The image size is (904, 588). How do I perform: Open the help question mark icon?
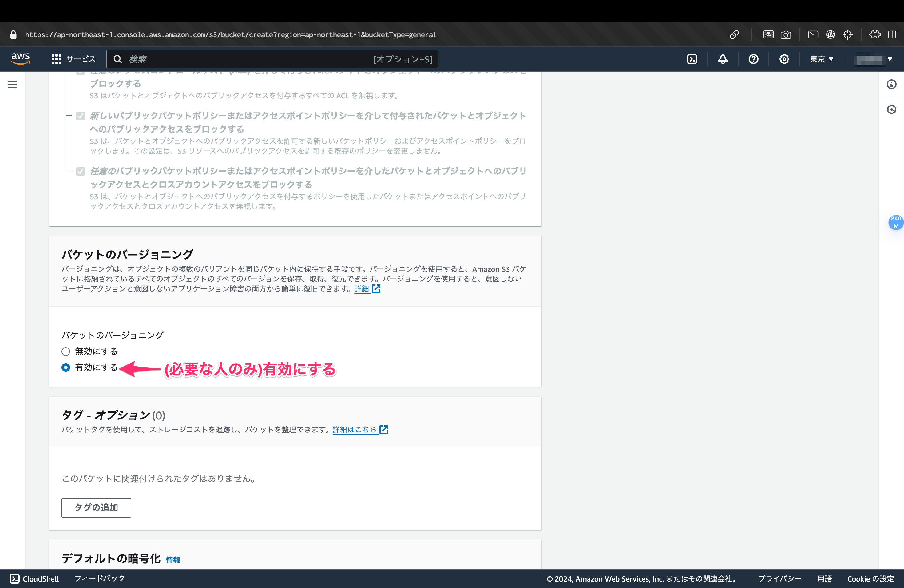pyautogui.click(x=754, y=59)
